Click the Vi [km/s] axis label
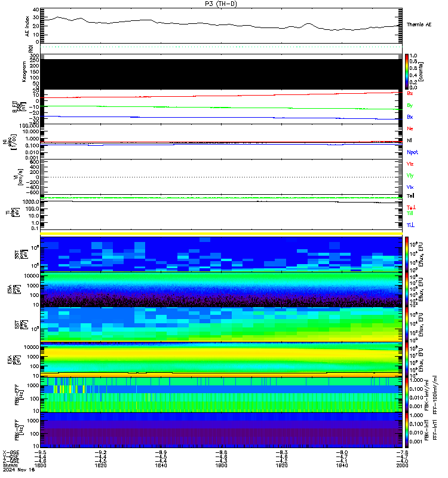 (18, 177)
